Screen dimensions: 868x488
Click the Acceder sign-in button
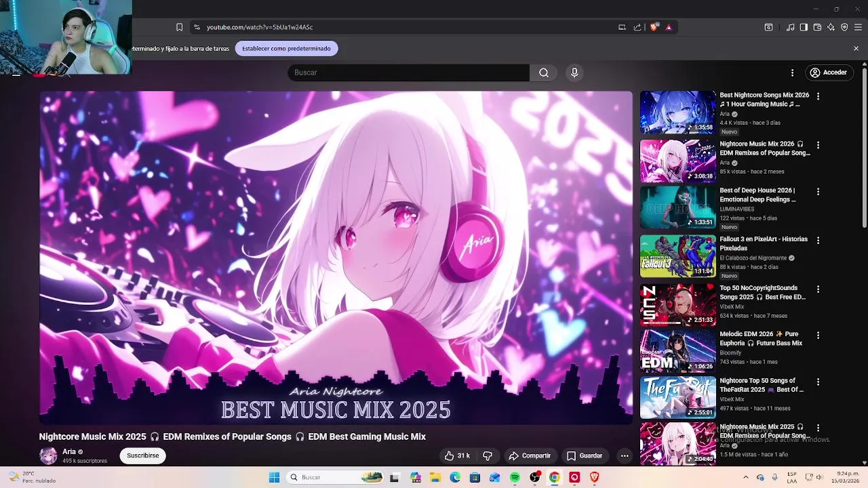click(828, 73)
